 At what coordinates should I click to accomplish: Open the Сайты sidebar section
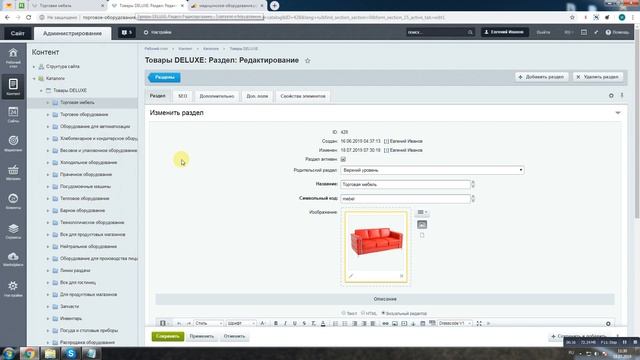(13, 115)
